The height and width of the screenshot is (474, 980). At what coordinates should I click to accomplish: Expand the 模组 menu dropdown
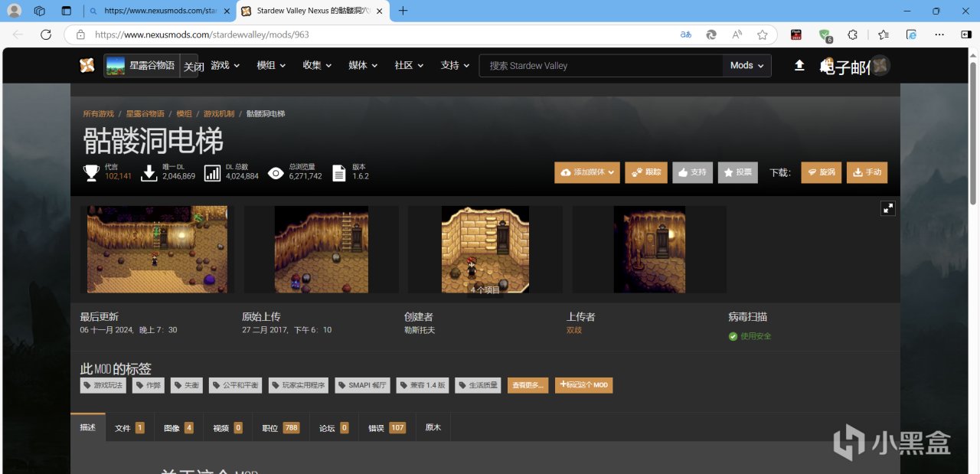tap(271, 66)
